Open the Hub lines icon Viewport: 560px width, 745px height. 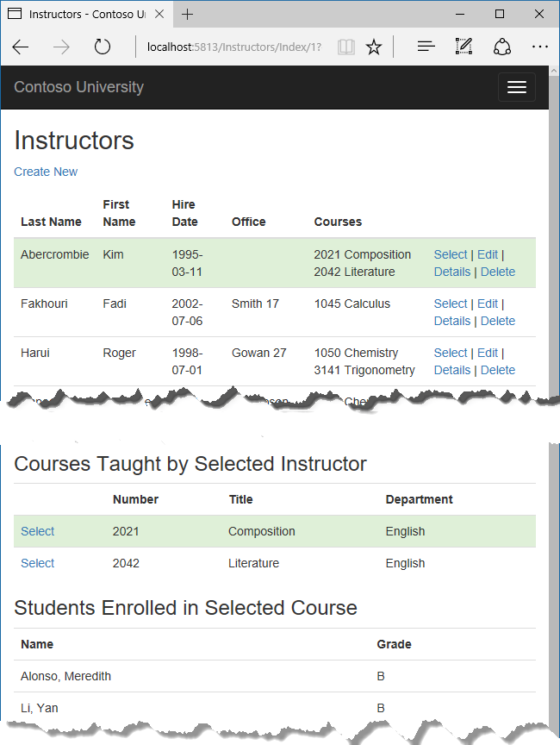tap(426, 47)
